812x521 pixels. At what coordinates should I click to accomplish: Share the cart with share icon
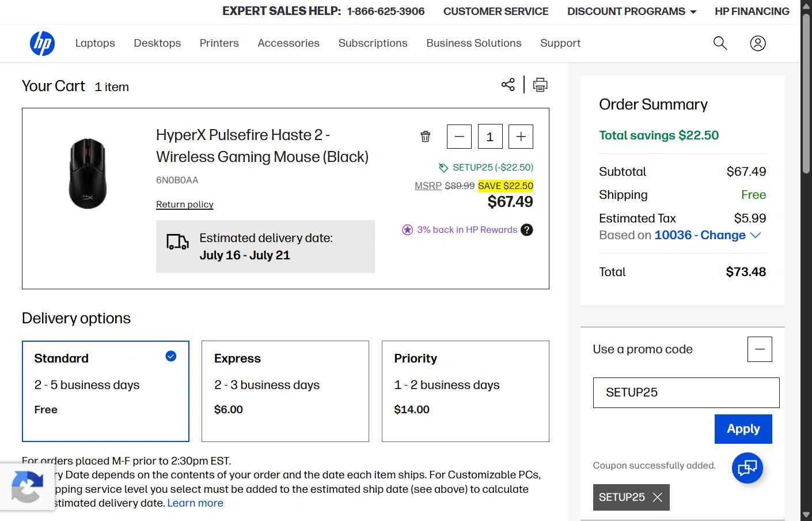click(x=508, y=85)
